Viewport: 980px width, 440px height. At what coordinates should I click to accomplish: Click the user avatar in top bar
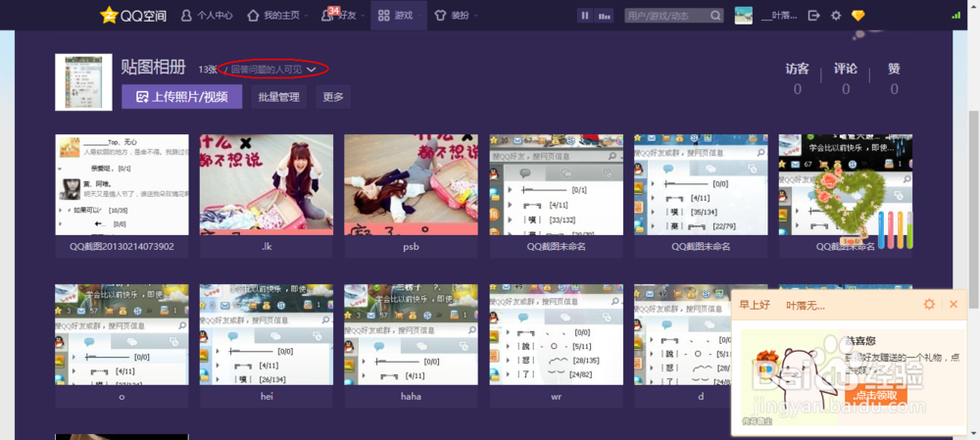click(x=743, y=15)
